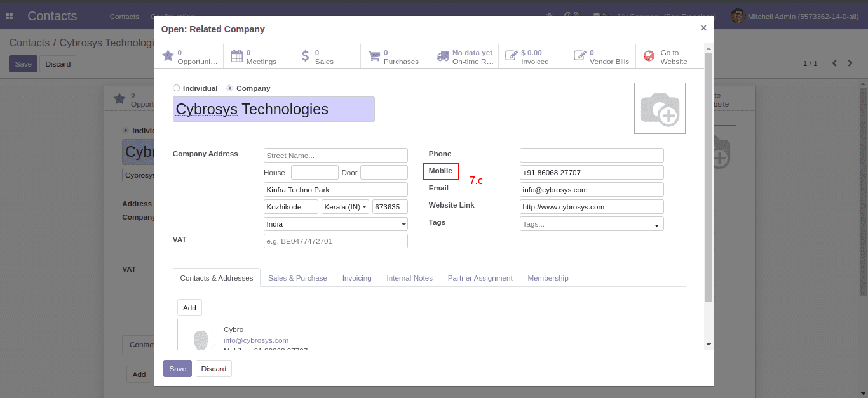Click the Mobile number field

(592, 173)
